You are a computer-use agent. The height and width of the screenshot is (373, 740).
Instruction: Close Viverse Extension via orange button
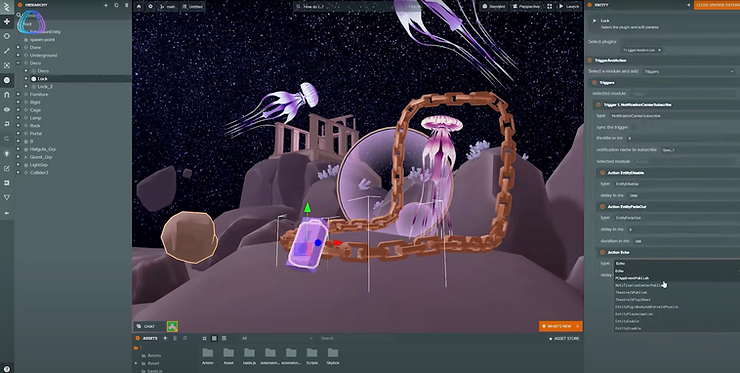[717, 5]
